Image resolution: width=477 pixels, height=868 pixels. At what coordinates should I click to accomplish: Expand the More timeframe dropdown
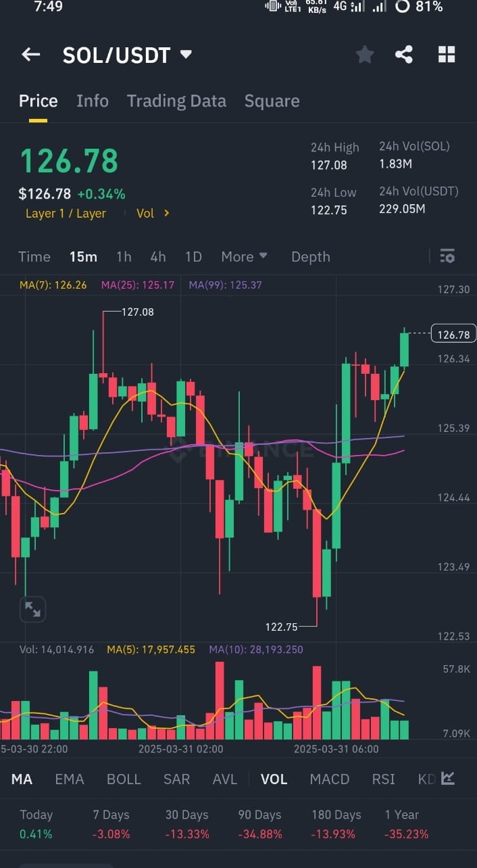click(244, 257)
